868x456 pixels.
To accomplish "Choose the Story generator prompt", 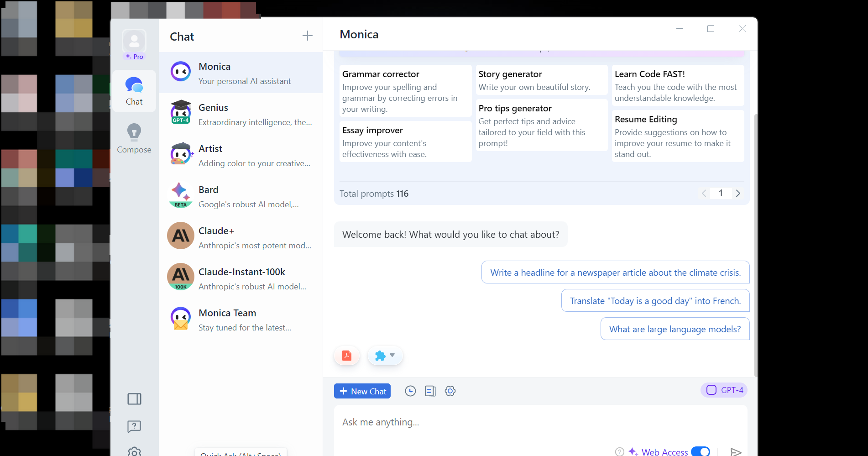I will [x=542, y=80].
